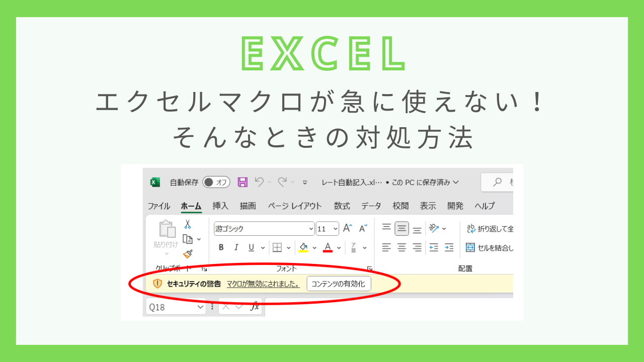Click the phonetic guide (ア亜) icon
Image resolution: width=644 pixels, height=362 pixels.
coord(354,247)
